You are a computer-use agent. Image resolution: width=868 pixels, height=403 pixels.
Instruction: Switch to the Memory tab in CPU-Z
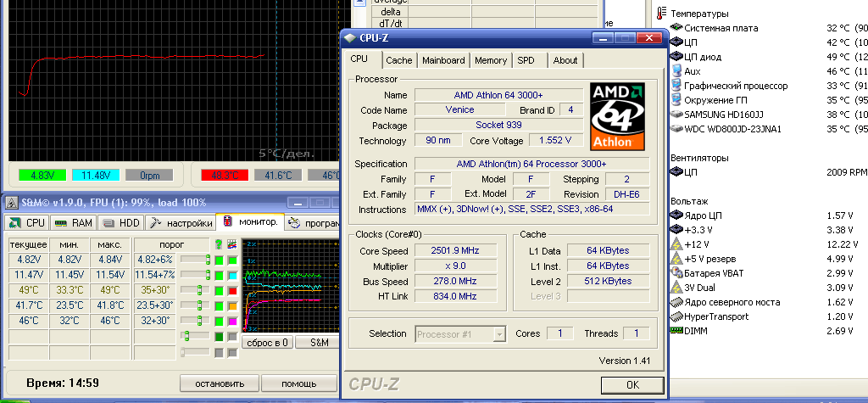(491, 60)
